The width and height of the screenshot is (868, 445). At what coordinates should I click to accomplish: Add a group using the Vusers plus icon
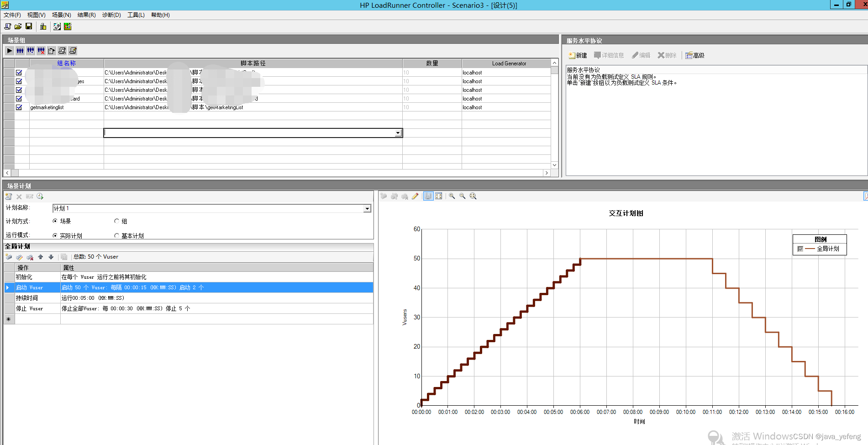point(31,51)
